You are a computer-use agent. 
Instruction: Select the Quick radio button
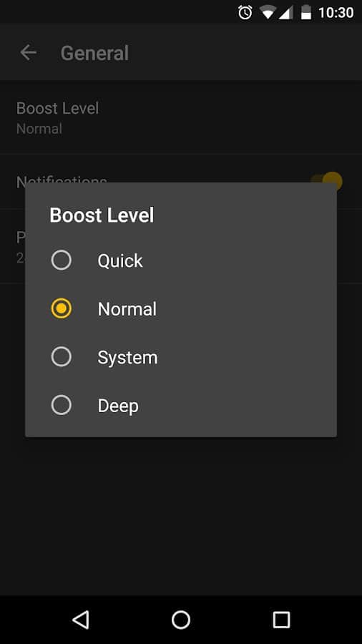tap(61, 260)
